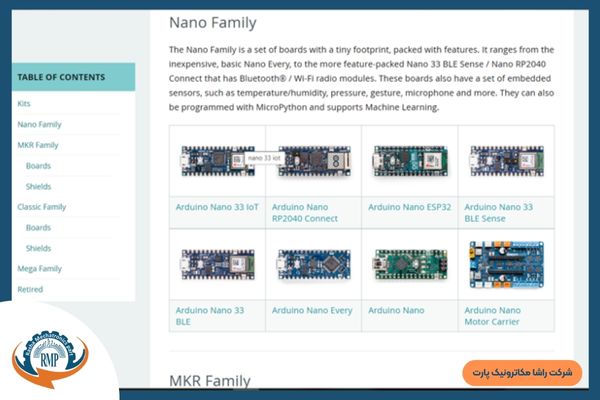Select Boards under MKR Family in sidebar

(39, 166)
